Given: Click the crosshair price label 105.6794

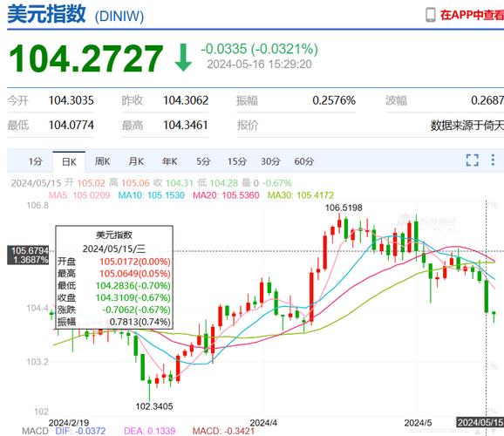Looking at the screenshot, I should coord(30,250).
